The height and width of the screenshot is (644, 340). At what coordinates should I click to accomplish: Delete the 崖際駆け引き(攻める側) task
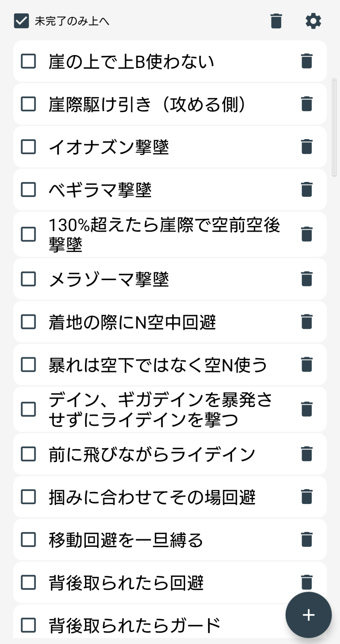pyautogui.click(x=307, y=104)
